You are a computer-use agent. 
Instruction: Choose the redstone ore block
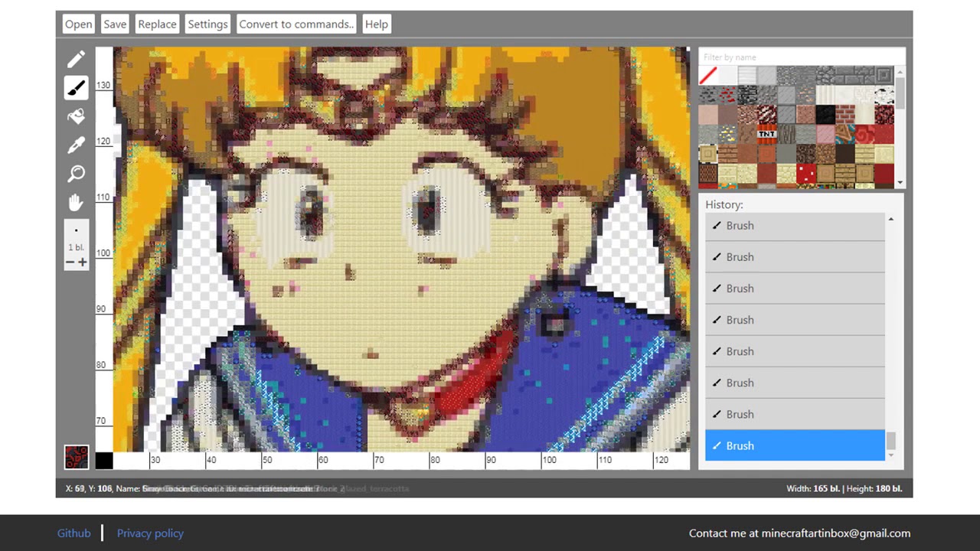(727, 95)
